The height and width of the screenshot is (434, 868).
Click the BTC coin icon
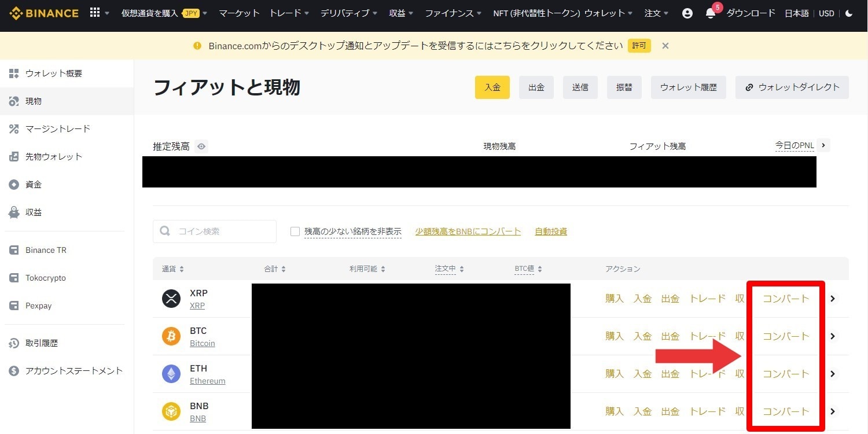[x=171, y=336]
